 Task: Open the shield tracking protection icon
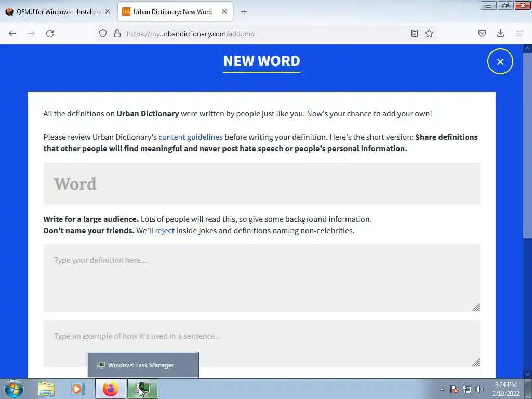[103, 33]
